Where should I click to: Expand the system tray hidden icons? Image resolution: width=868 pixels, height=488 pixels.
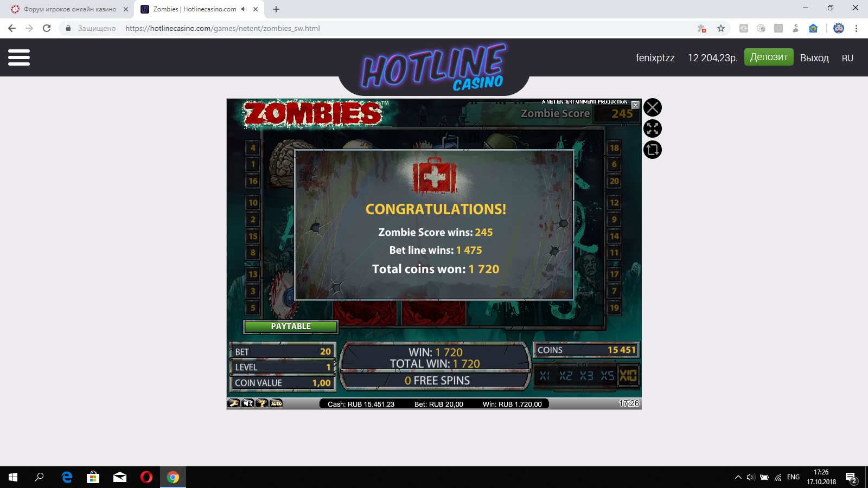738,477
